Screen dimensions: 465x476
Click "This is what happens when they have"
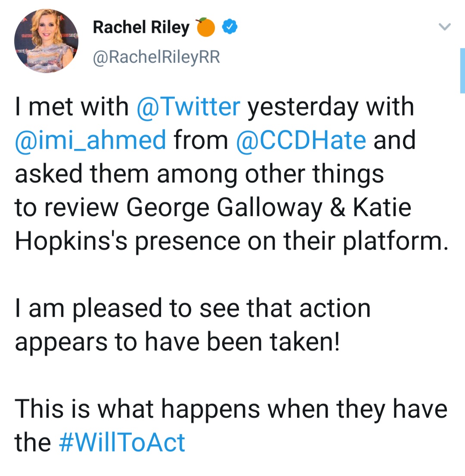(231, 409)
